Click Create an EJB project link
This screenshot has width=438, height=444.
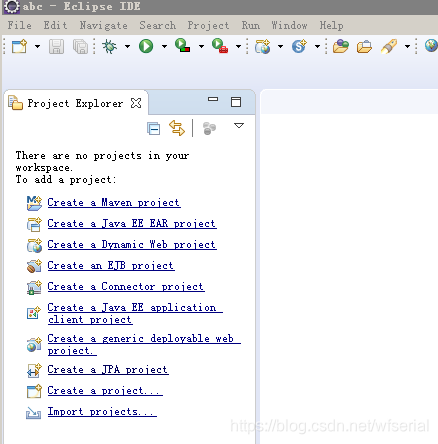[111, 266]
